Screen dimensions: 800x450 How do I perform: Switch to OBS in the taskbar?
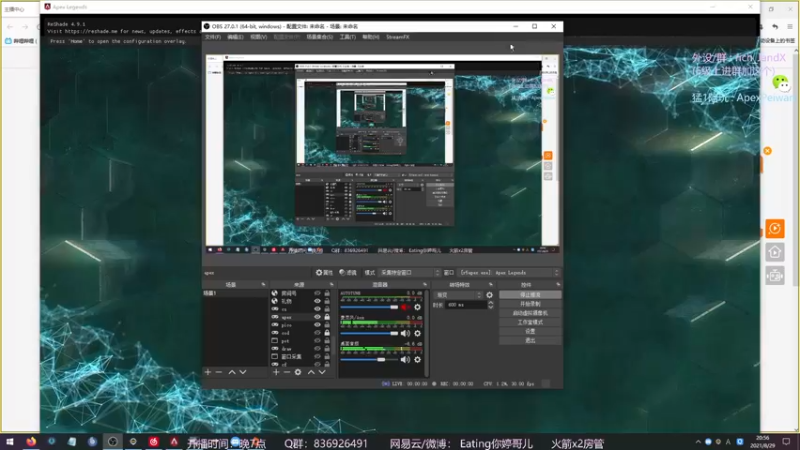point(113,442)
